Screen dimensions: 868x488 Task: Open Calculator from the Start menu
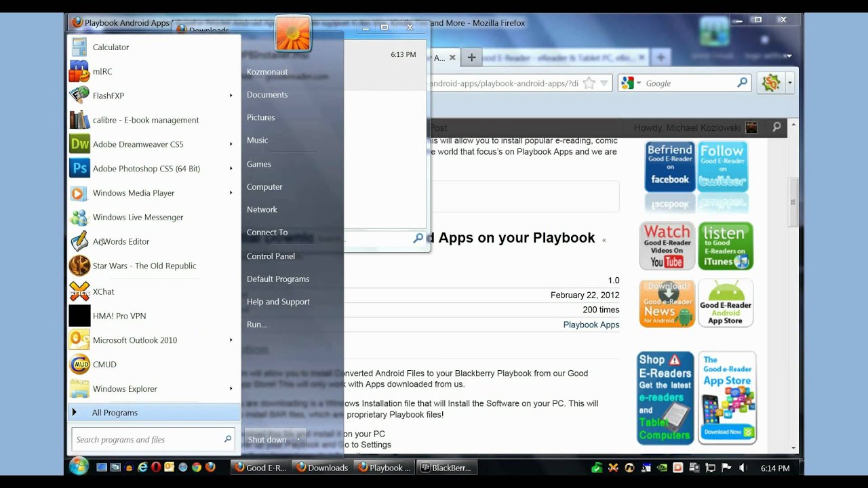point(154,47)
